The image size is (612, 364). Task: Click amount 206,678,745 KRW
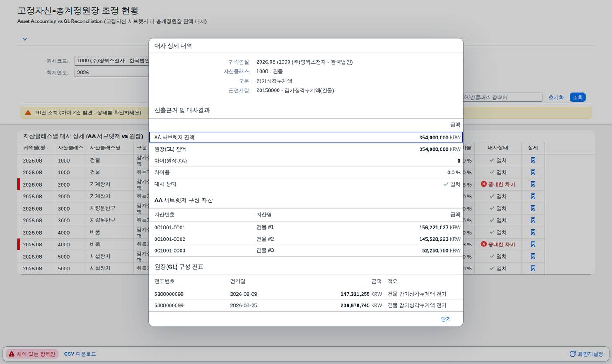coord(361,305)
